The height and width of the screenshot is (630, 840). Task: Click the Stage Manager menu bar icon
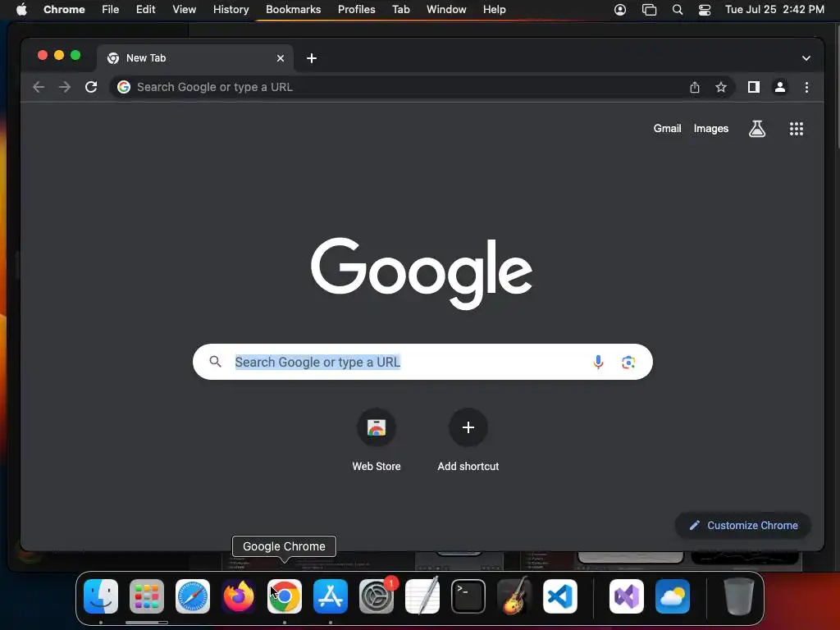click(x=650, y=10)
